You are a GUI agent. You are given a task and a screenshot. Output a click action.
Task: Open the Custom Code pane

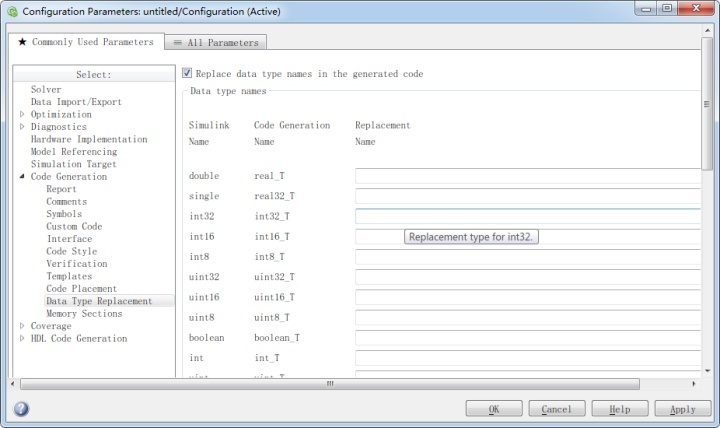click(74, 226)
